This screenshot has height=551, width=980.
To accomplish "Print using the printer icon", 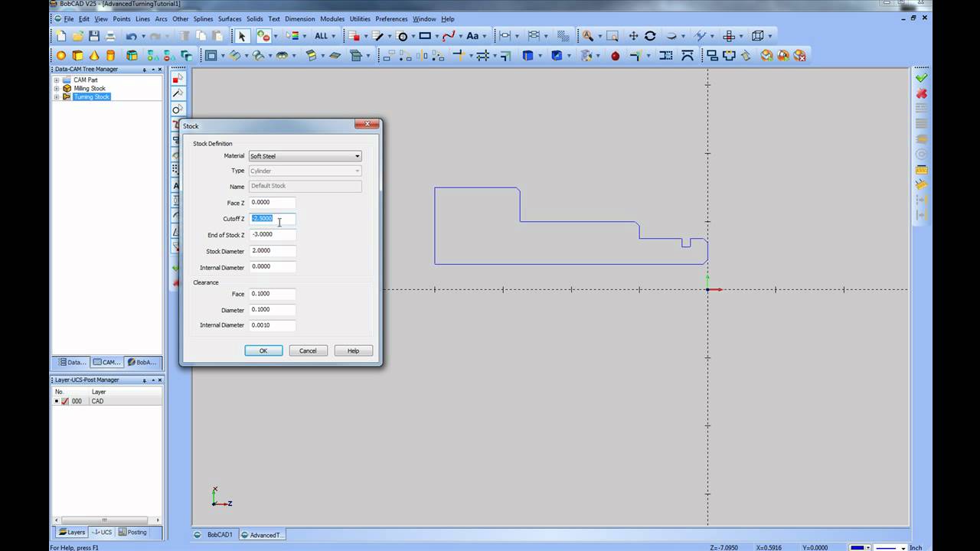I will point(110,36).
